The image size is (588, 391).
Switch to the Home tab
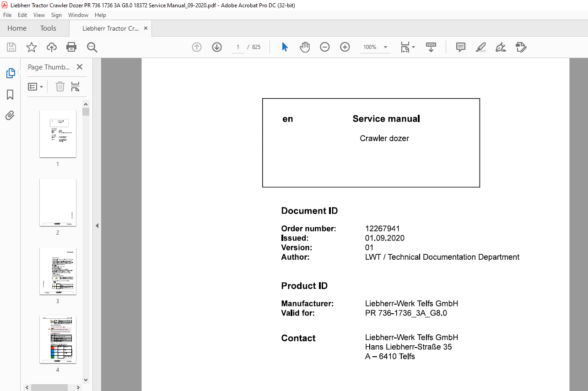pyautogui.click(x=17, y=28)
